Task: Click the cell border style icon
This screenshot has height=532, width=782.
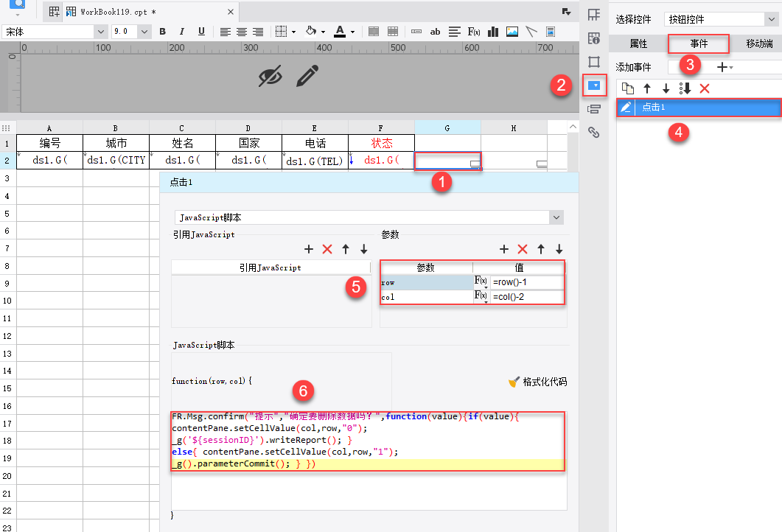Action: click(282, 32)
